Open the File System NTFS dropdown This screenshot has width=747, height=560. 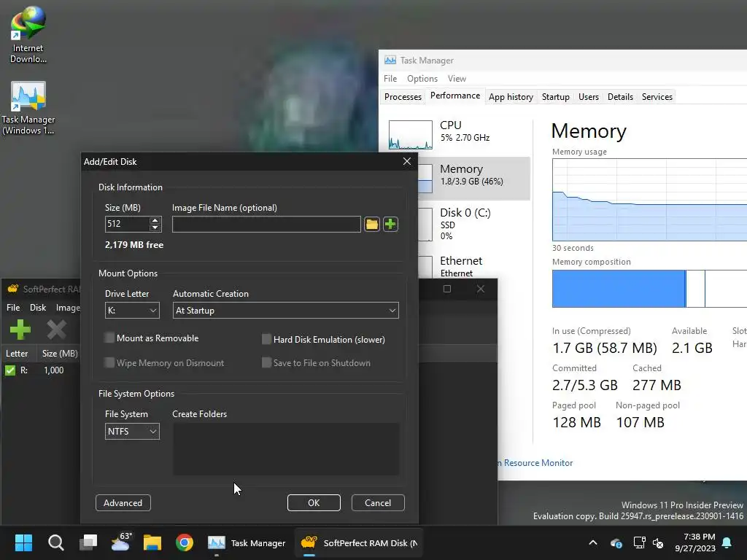pos(132,432)
